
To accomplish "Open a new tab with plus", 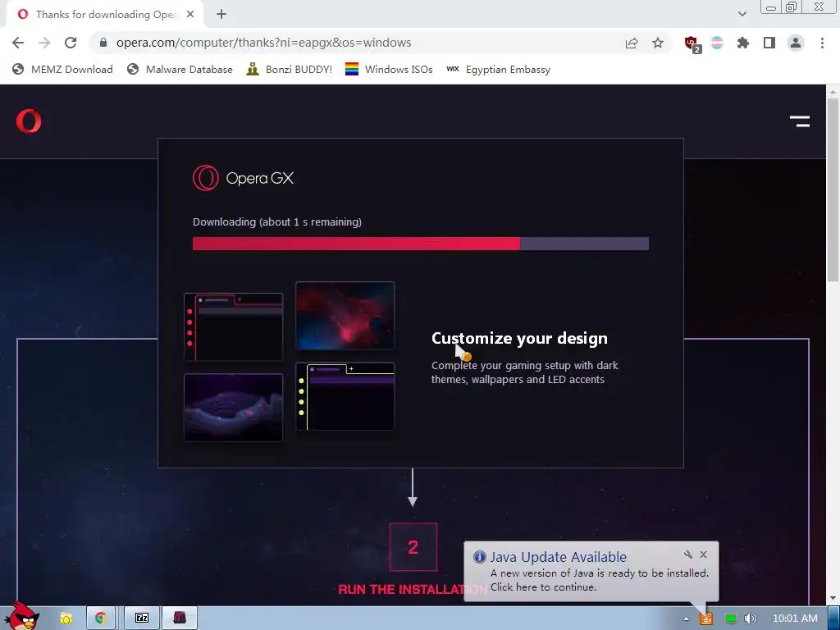I will (x=221, y=14).
